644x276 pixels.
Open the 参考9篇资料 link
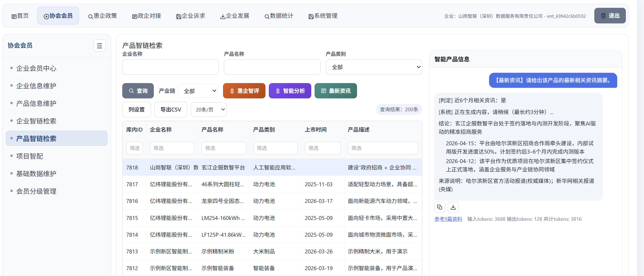448,219
